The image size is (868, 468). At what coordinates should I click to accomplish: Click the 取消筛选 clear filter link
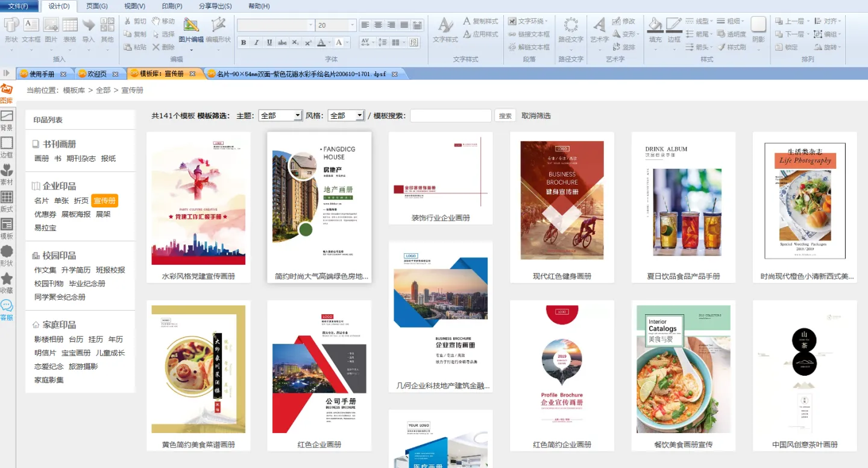536,116
